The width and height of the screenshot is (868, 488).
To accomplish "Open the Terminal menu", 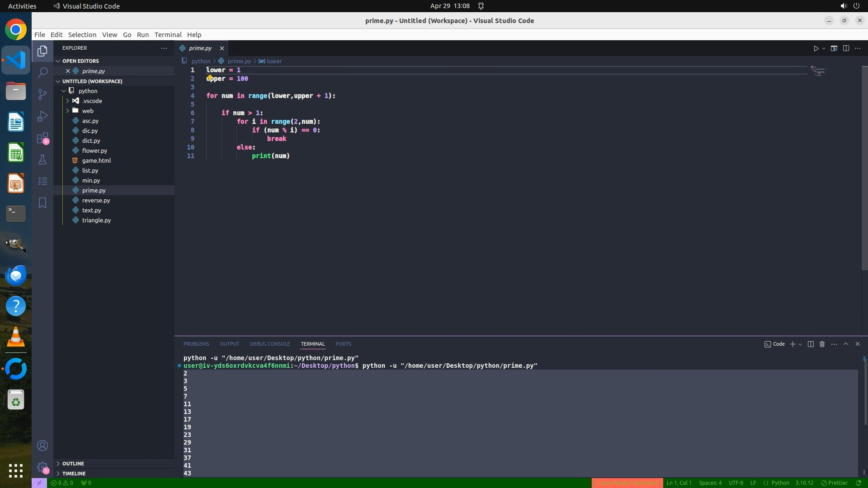I will coord(168,35).
